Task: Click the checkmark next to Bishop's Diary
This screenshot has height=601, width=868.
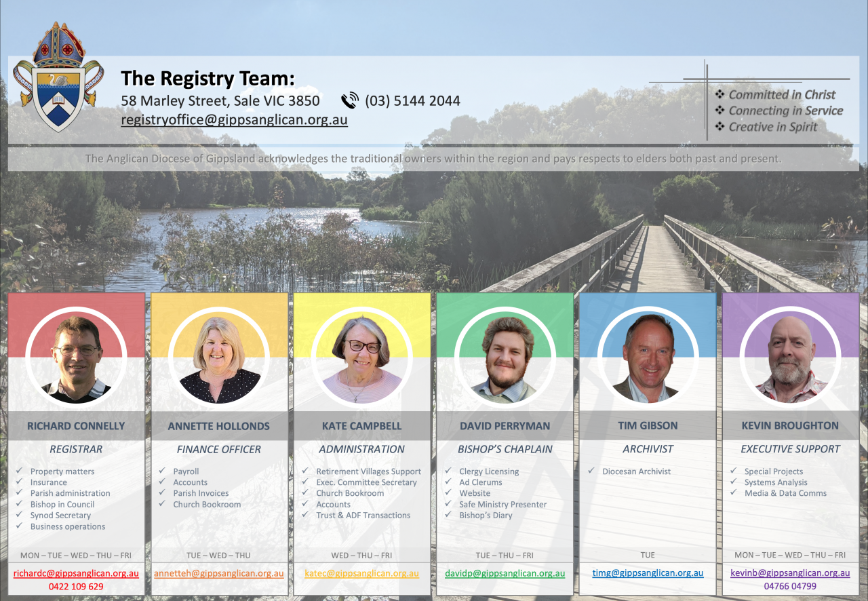Action: (x=448, y=515)
